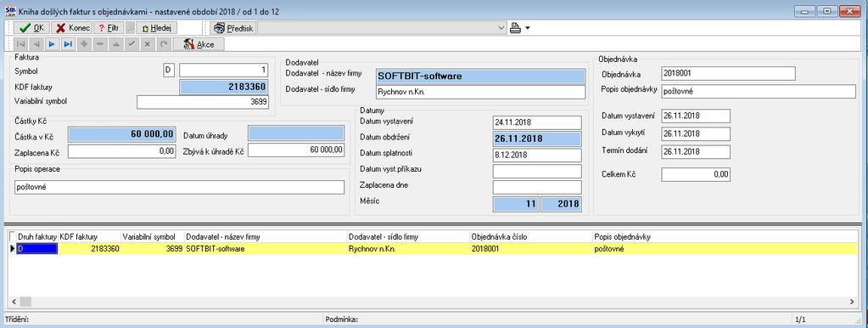
Task: Open the printer dropdown arrow
Action: point(527,28)
